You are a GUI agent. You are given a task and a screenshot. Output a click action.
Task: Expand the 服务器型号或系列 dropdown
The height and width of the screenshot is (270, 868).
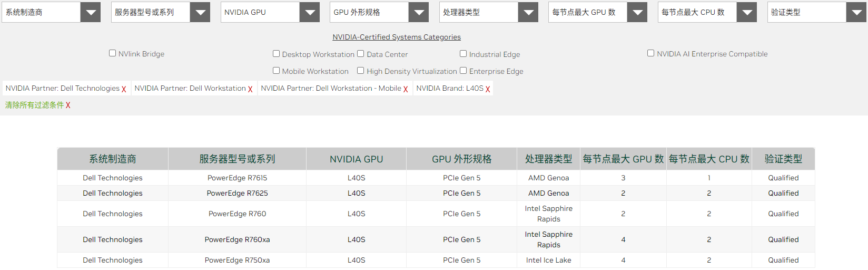[x=161, y=12]
